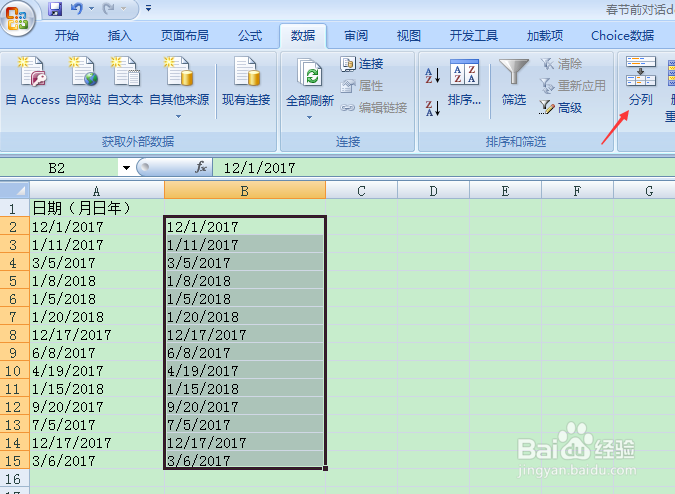This screenshot has width=675, height=494.
Task: Select the 数据 tab
Action: tap(303, 36)
